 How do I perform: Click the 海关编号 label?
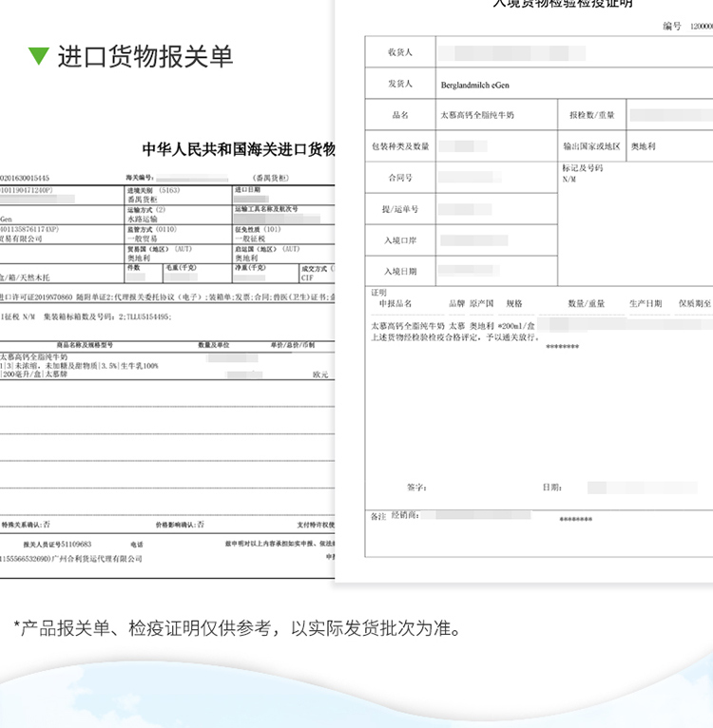(x=140, y=178)
